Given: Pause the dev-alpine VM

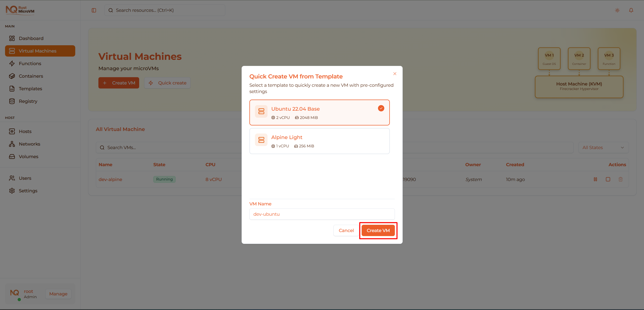Looking at the screenshot, I should click(x=595, y=179).
